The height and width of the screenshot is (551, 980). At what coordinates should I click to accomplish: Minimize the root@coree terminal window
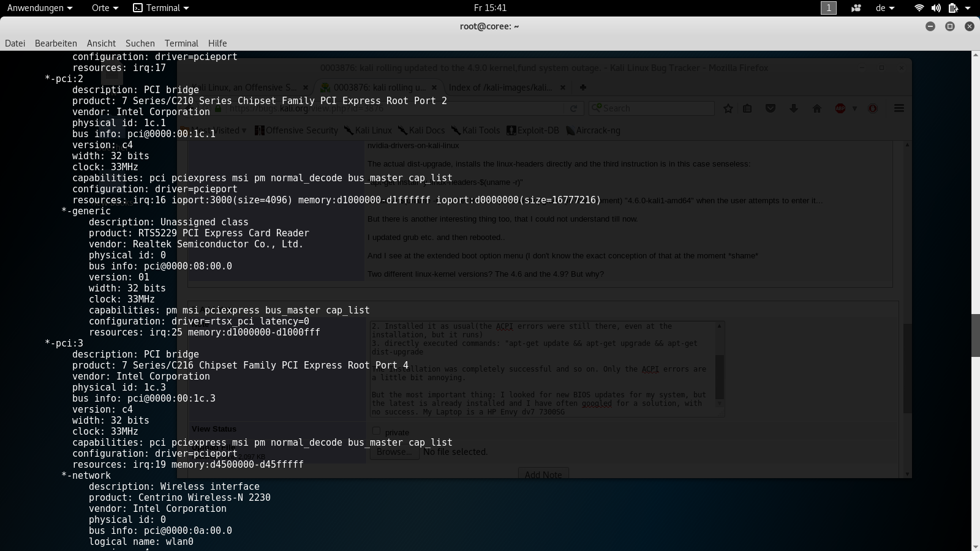[930, 26]
